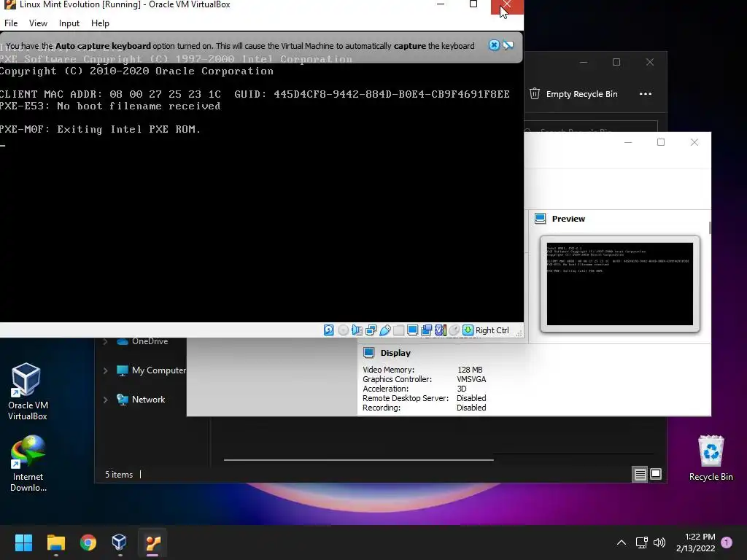Image resolution: width=747 pixels, height=560 pixels.
Task: Expand the Network tree node
Action: tap(105, 400)
